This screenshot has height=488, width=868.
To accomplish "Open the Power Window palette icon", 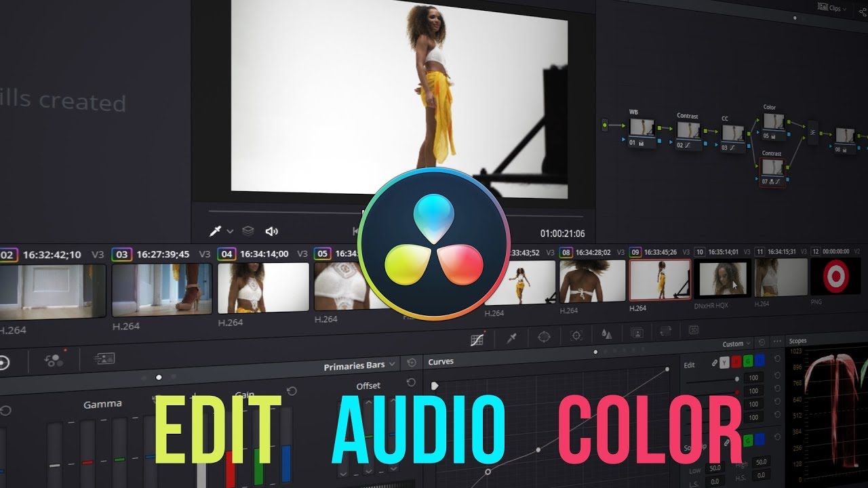I will (x=544, y=335).
